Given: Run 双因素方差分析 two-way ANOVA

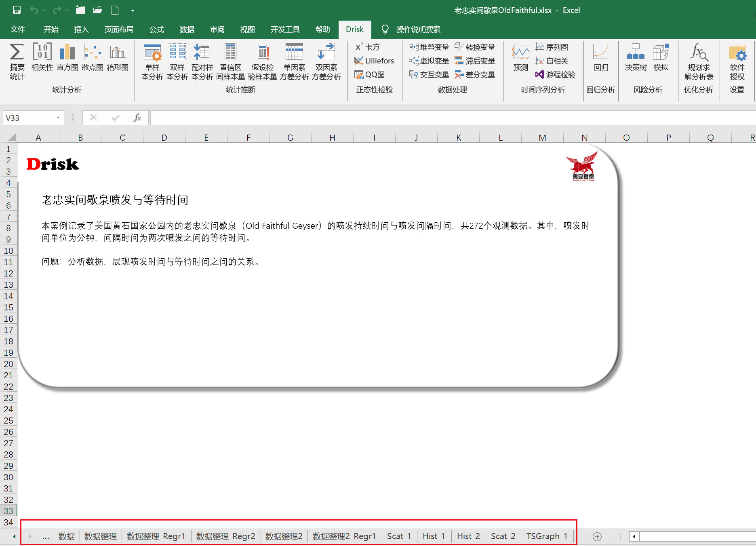Looking at the screenshot, I should coord(326,62).
